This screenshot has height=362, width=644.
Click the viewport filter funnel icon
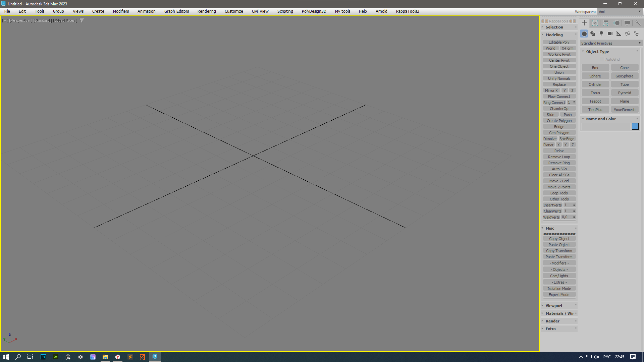(82, 21)
